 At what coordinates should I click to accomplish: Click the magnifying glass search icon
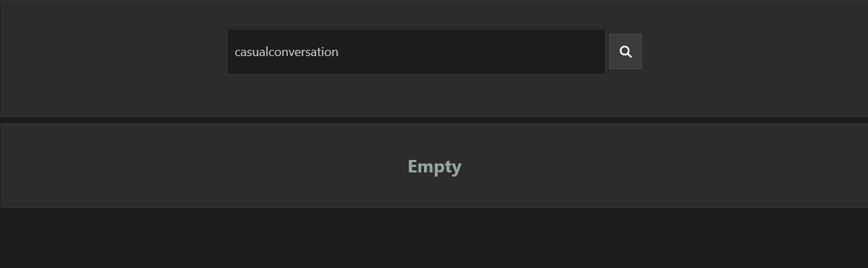[x=625, y=52]
